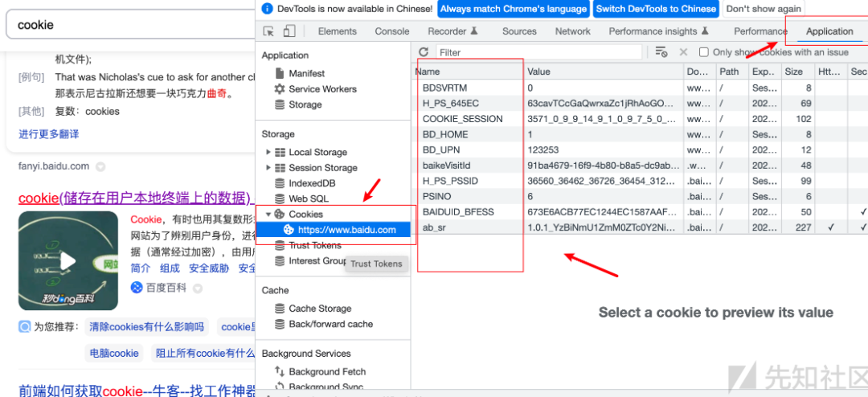Expand the Session Storage tree
The image size is (868, 397).
point(268,167)
